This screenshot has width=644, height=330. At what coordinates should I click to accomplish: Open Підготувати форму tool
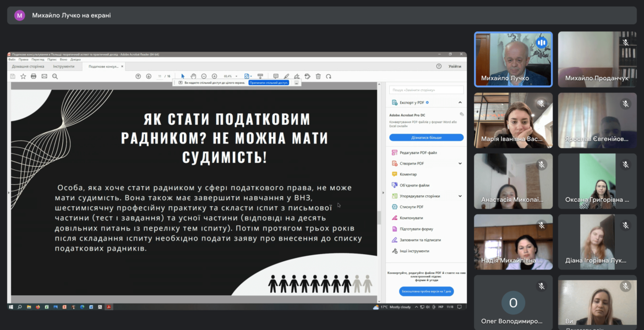tap(412, 229)
